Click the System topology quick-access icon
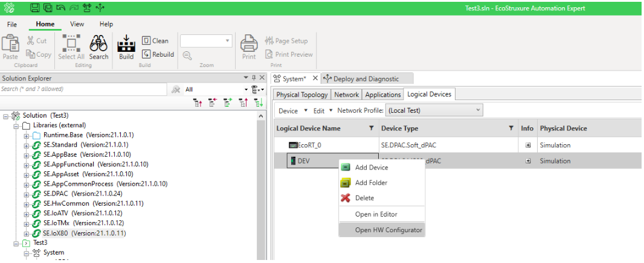The height and width of the screenshot is (263, 644). click(x=86, y=7)
